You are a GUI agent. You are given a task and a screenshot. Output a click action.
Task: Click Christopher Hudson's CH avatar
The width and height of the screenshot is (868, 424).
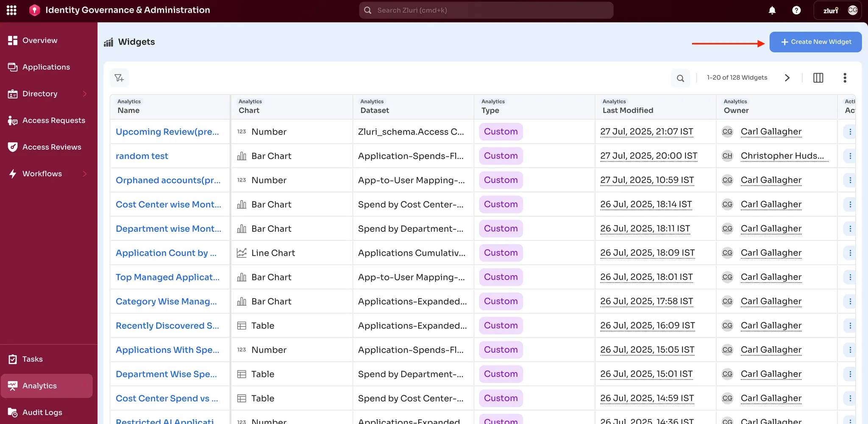click(x=727, y=156)
